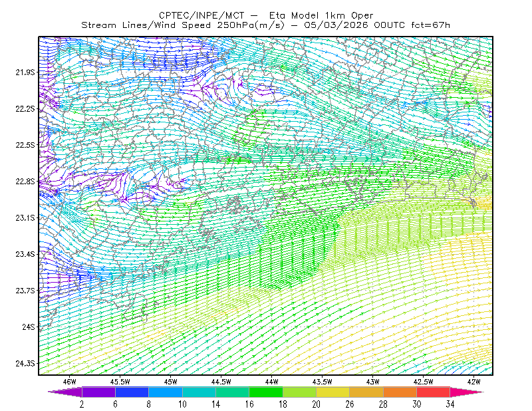Click the magenta left arrow of the color bar
The width and height of the screenshot is (532, 411).
pos(65,392)
